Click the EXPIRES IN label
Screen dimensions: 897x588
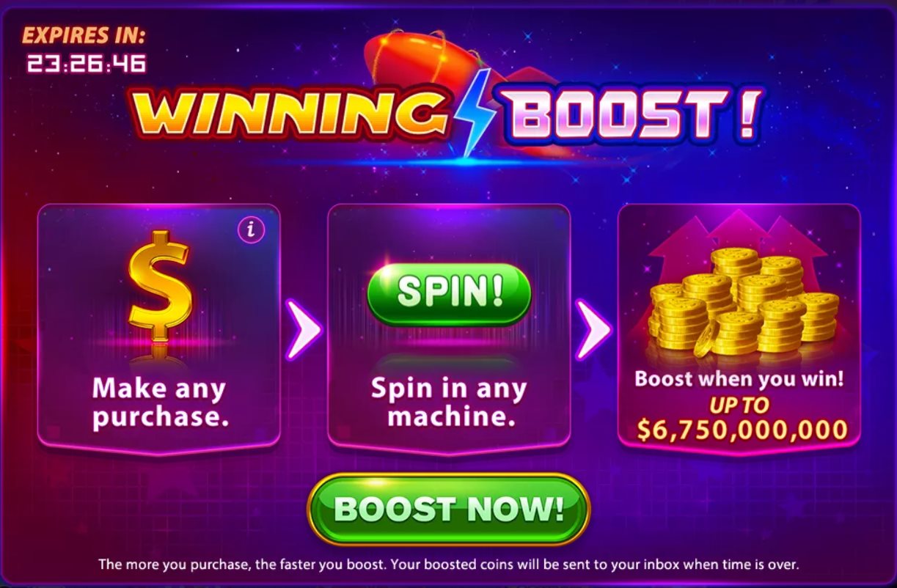(x=84, y=36)
